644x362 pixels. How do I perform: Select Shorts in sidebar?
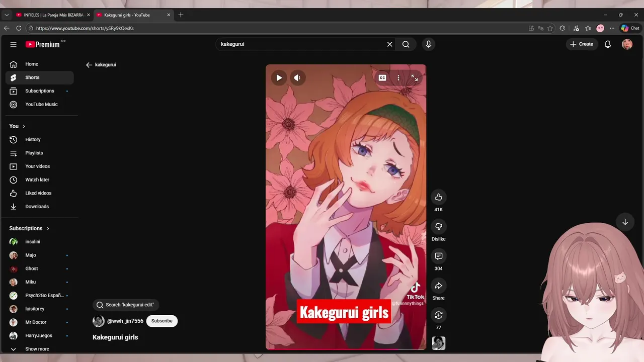click(39, 77)
